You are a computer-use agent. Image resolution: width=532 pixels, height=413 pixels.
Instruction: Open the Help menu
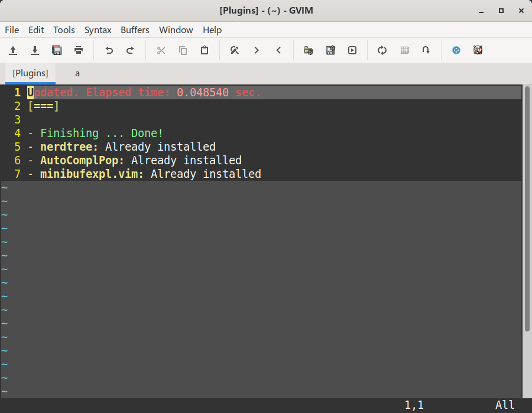pyautogui.click(x=212, y=30)
